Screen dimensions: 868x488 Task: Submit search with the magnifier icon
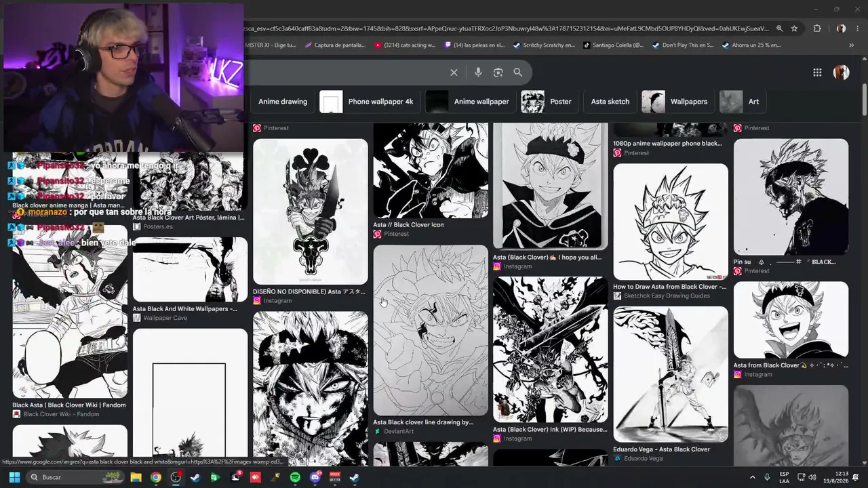pyautogui.click(x=518, y=73)
